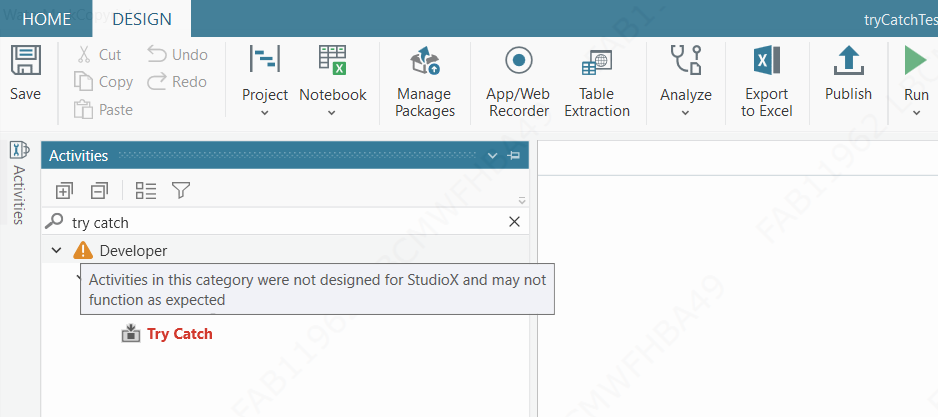Toggle the activities grouping view icon

[x=146, y=191]
